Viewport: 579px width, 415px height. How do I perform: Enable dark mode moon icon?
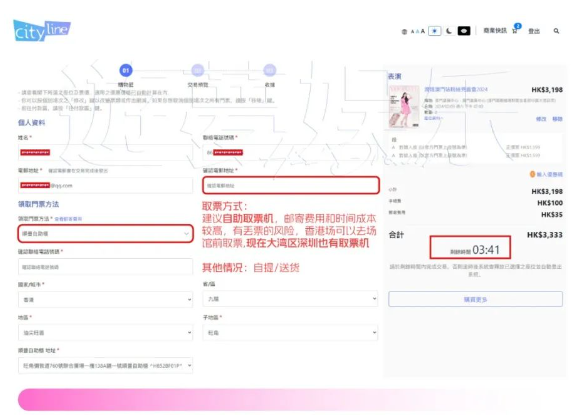click(449, 31)
